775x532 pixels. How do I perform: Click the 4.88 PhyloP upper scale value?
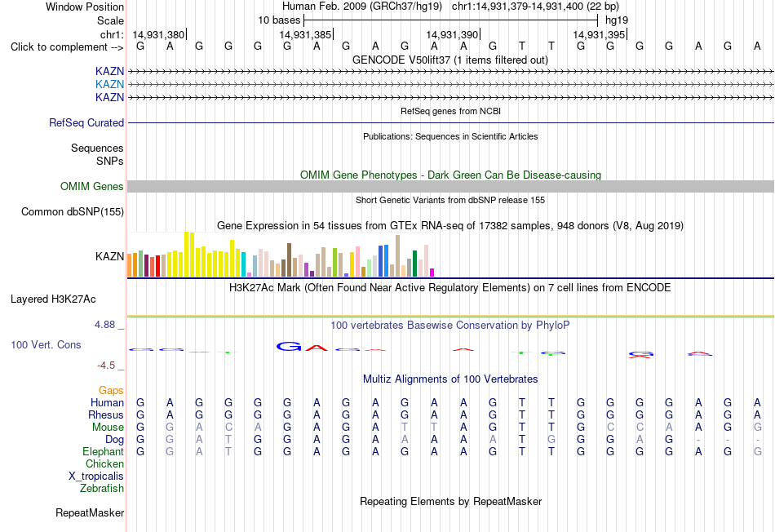tap(104, 325)
